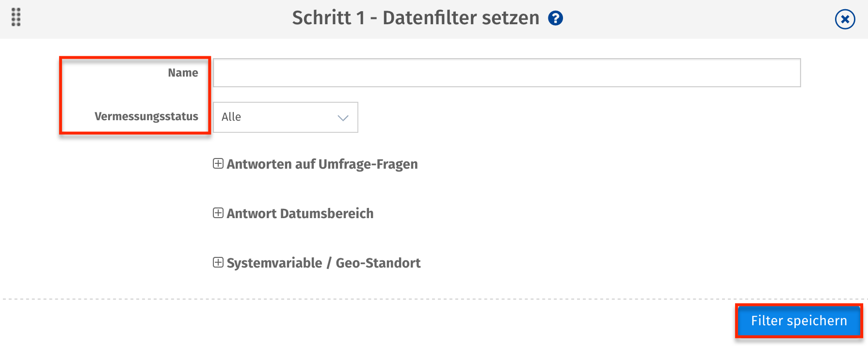This screenshot has height=349, width=868.
Task: Click the Systemvariable / Geo-Standort heading text
Action: pos(324,263)
